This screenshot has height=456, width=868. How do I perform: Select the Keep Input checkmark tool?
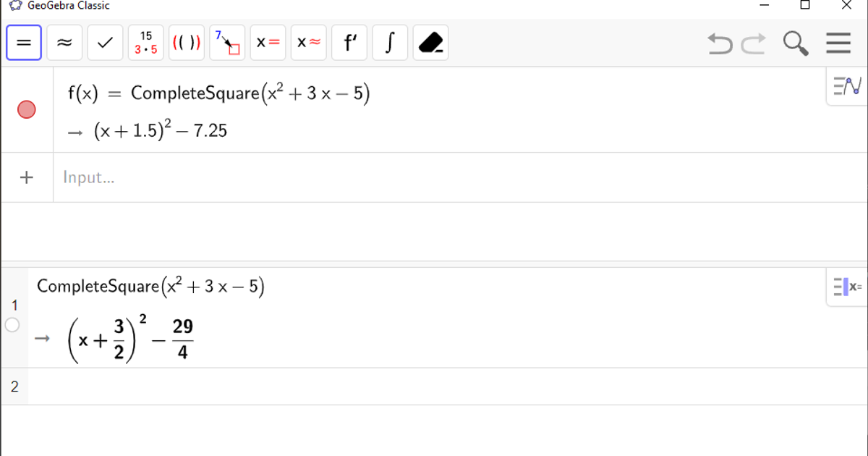[104, 42]
